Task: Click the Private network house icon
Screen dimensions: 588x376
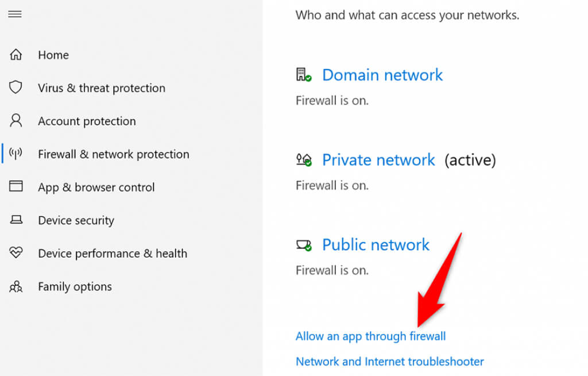Action: (303, 160)
